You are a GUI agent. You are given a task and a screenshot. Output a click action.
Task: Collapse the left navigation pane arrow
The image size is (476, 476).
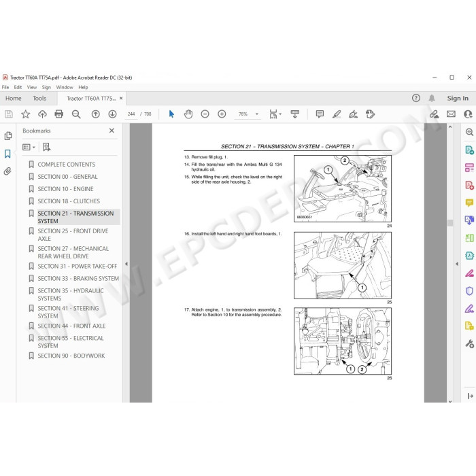(x=126, y=264)
